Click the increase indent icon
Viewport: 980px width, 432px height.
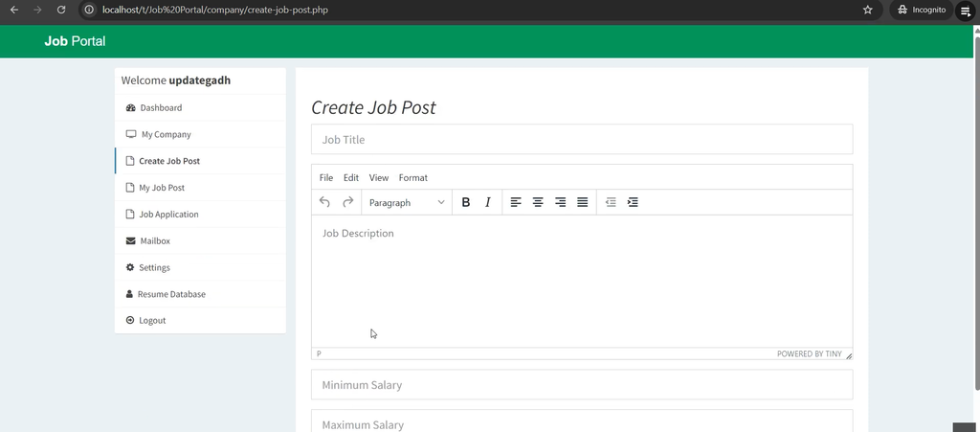633,202
